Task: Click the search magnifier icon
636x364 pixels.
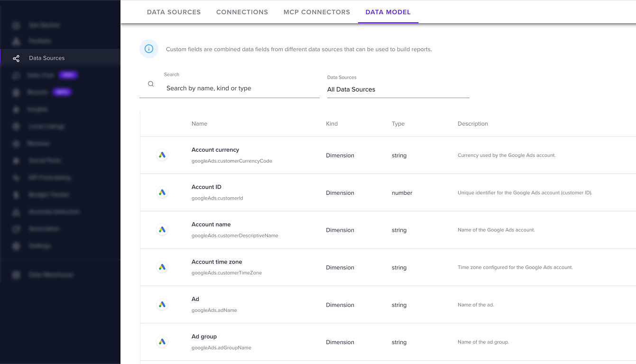Action: tap(151, 84)
